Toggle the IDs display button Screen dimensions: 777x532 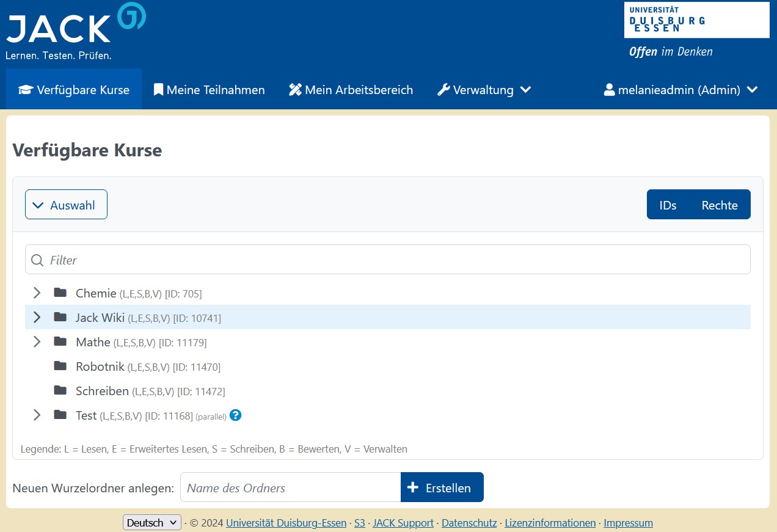tap(668, 205)
